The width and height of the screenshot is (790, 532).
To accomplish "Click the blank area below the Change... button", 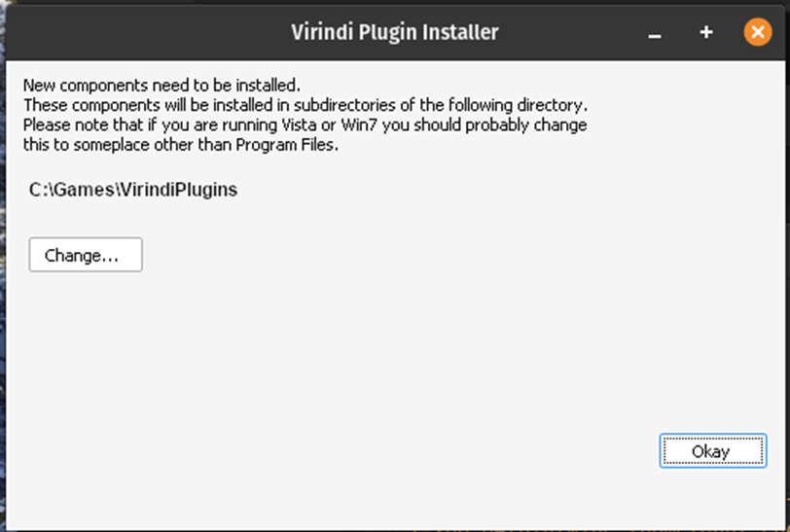I will [x=86, y=331].
